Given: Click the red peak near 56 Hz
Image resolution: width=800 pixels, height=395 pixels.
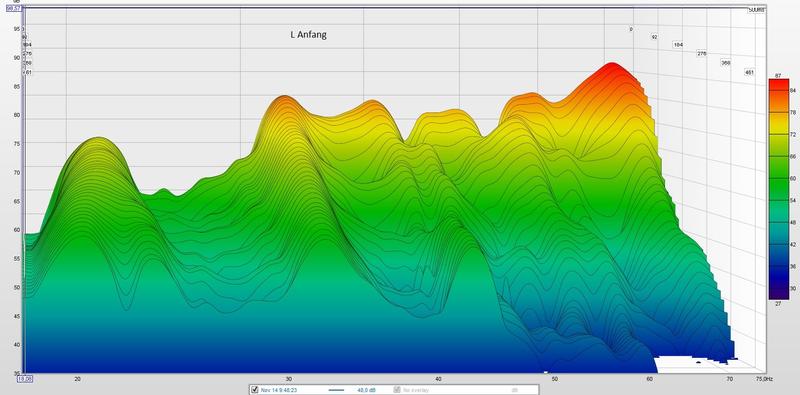Looking at the screenshot, I should 611,66.
